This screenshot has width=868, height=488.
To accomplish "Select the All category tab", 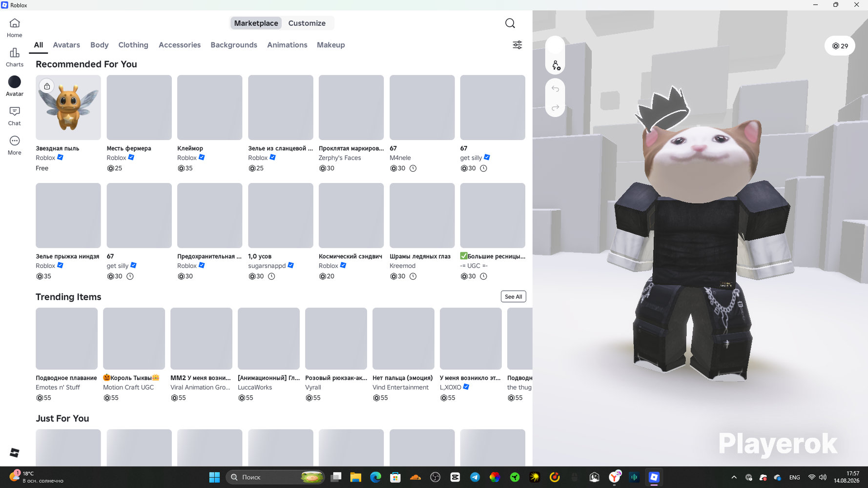I will pyautogui.click(x=38, y=45).
